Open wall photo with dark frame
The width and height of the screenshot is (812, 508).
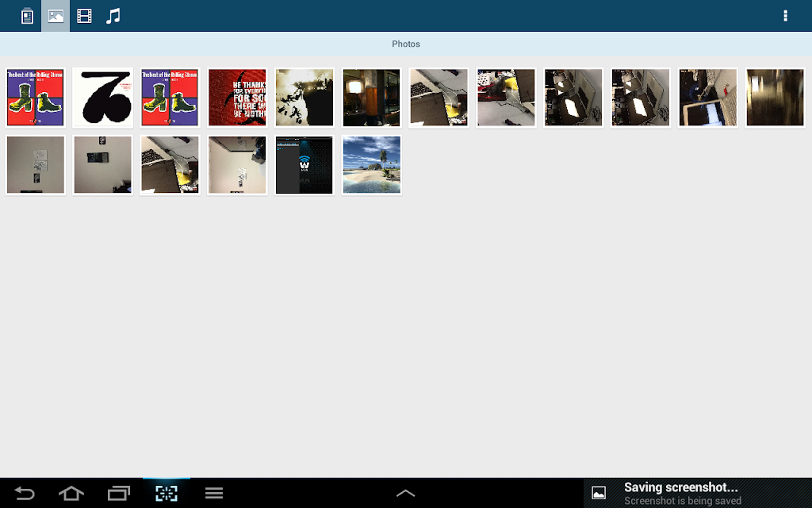pyautogui.click(x=102, y=165)
